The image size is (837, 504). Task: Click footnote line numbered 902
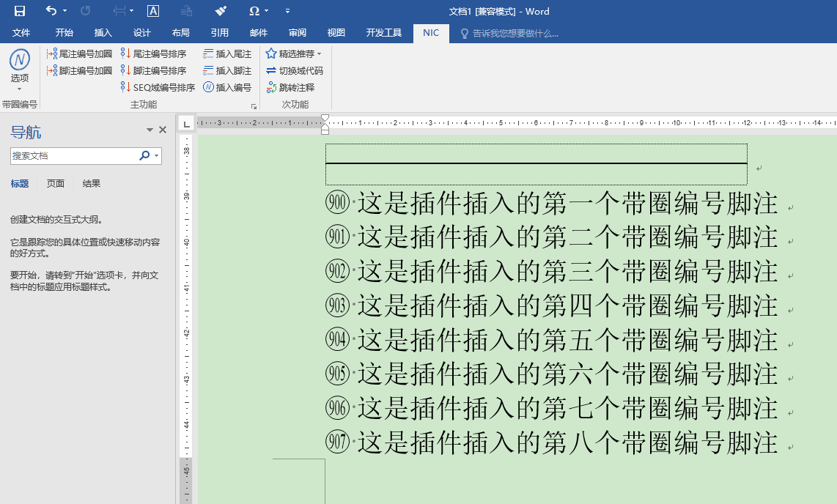(551, 272)
